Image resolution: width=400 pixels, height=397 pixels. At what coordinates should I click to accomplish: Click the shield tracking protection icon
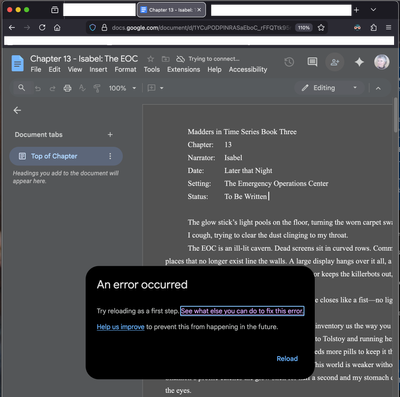click(93, 27)
